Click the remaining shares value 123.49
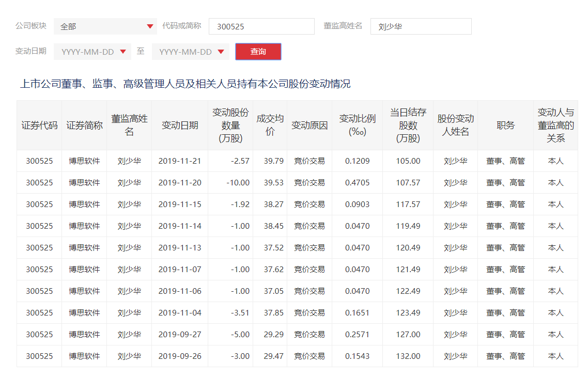The width and height of the screenshot is (588, 378). (408, 313)
